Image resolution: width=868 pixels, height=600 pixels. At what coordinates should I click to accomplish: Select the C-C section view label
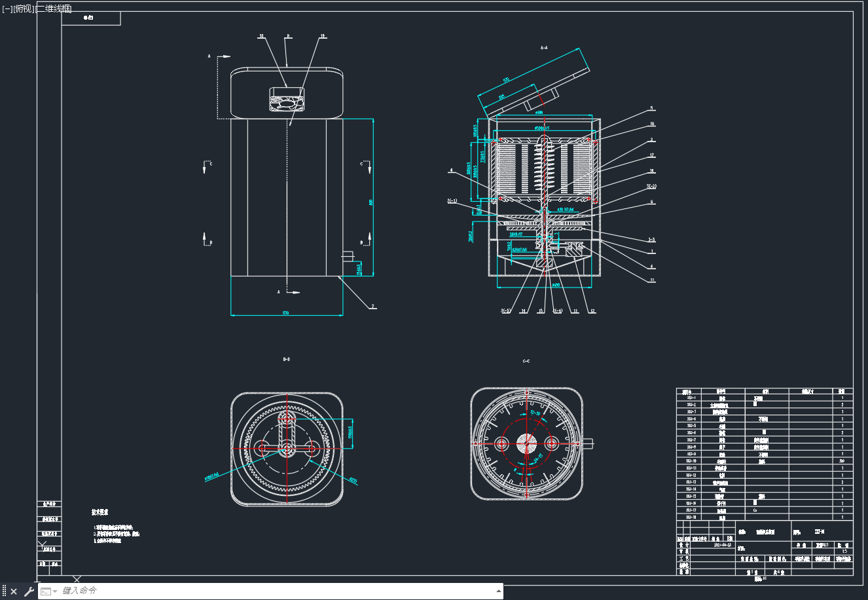point(526,361)
